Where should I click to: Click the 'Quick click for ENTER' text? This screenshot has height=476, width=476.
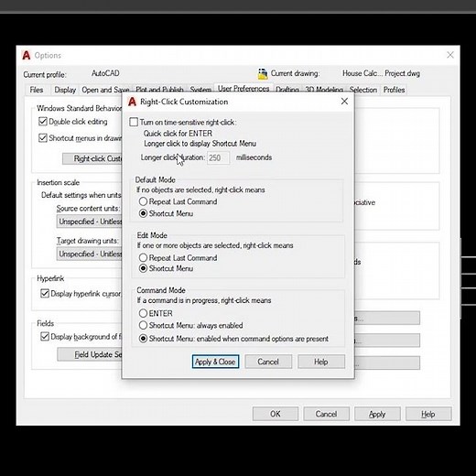click(x=178, y=134)
